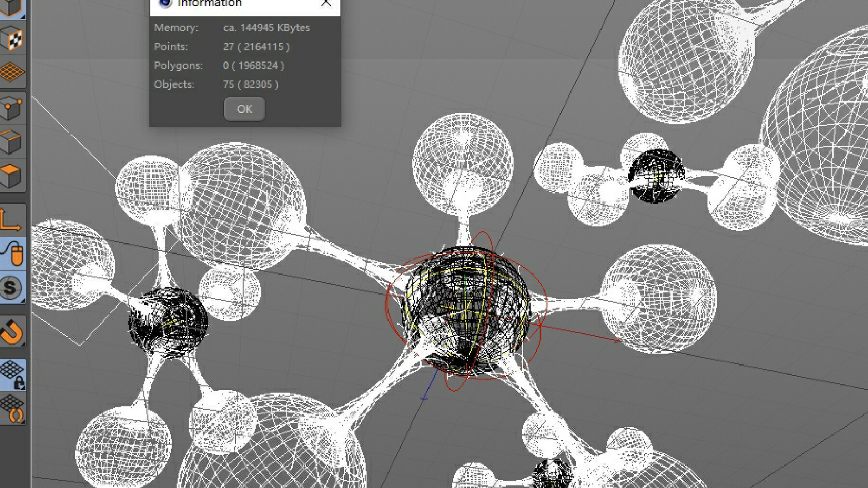This screenshot has width=868, height=488.
Task: Select the orange perspective grid icon near the top
Action: [12, 72]
